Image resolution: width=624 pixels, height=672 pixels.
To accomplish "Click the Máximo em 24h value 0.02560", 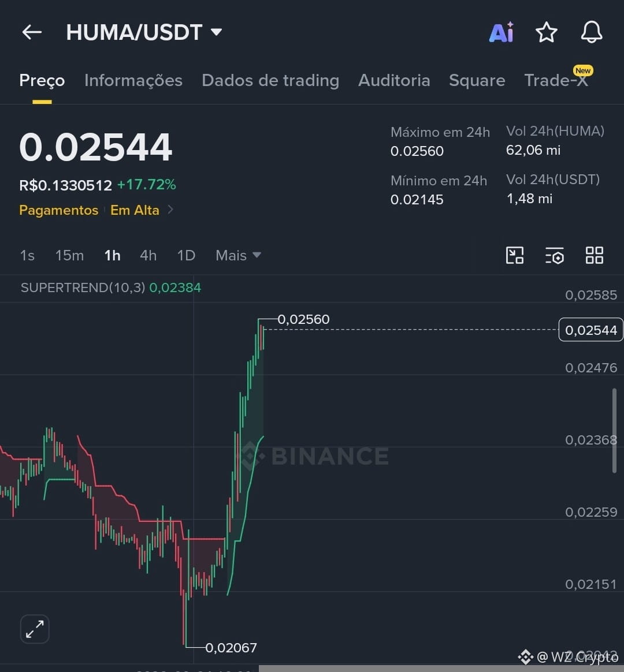I will (x=417, y=151).
